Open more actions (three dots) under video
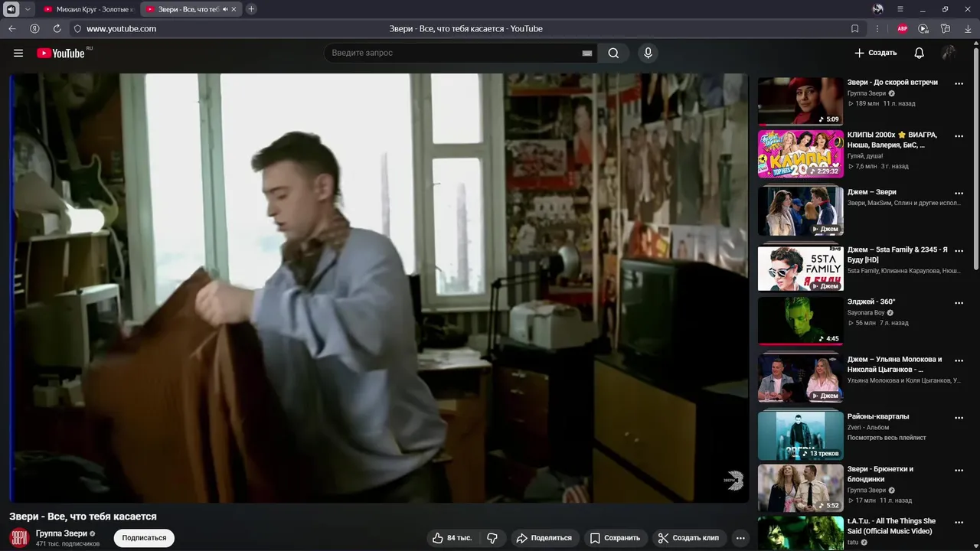Image resolution: width=980 pixels, height=551 pixels. (x=740, y=538)
